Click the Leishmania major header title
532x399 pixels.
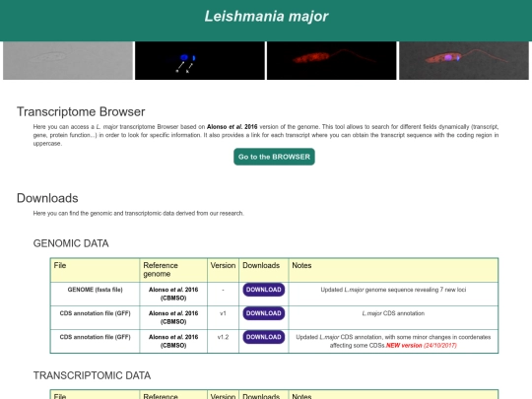[x=266, y=17]
